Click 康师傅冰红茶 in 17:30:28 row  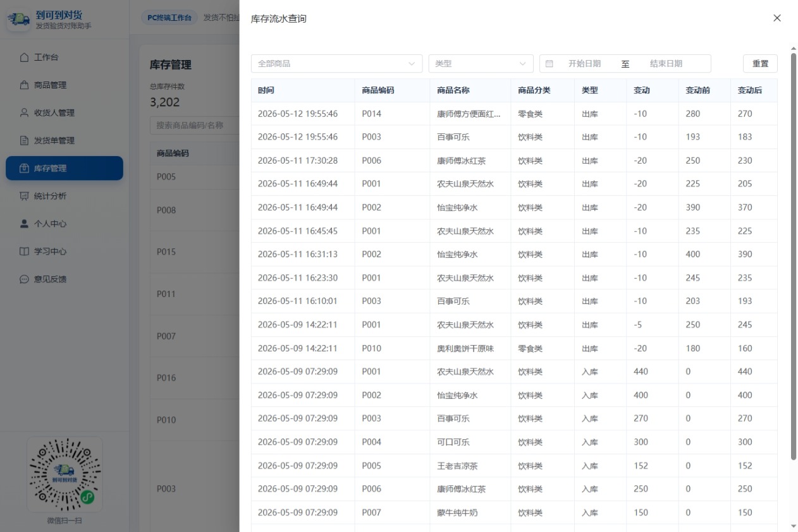click(462, 160)
